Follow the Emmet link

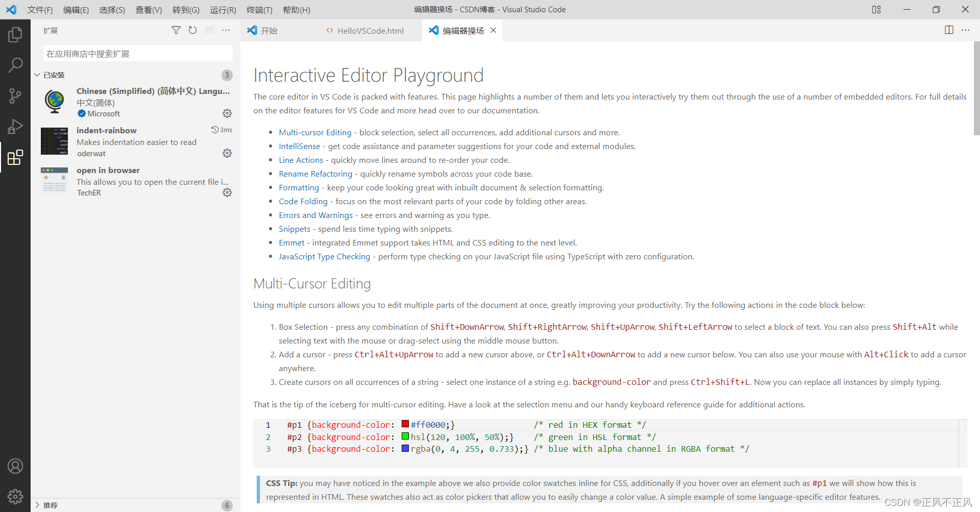[291, 242]
